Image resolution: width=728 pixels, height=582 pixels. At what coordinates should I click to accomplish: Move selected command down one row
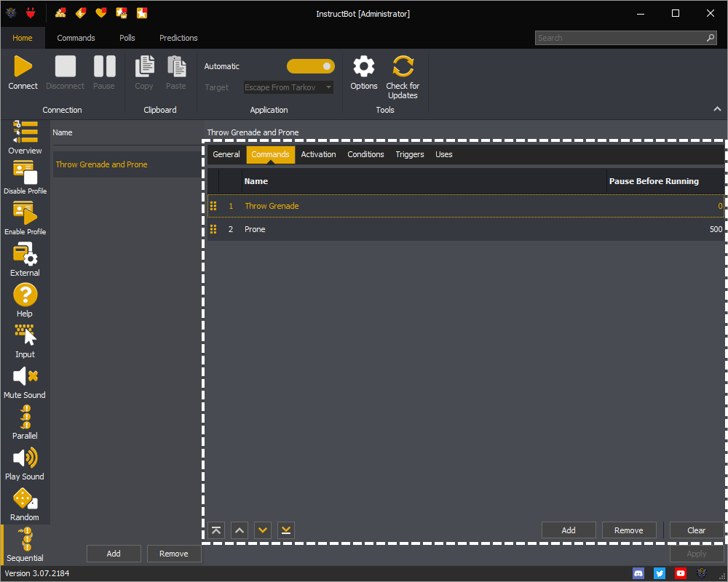[x=263, y=530]
